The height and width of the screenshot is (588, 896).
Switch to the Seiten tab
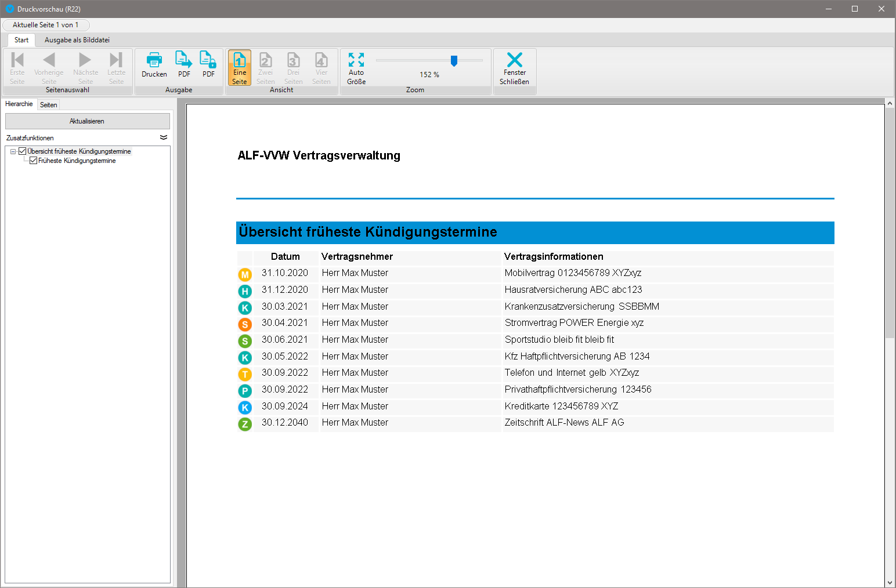pyautogui.click(x=49, y=105)
